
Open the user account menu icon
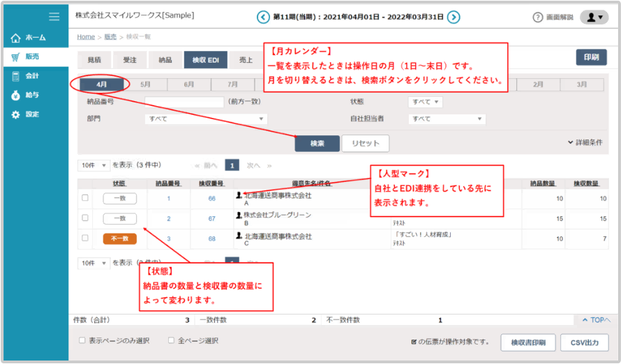click(x=594, y=17)
